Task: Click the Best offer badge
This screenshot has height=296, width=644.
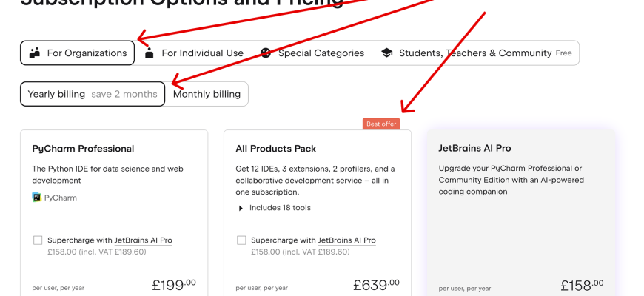Action: pyautogui.click(x=381, y=124)
